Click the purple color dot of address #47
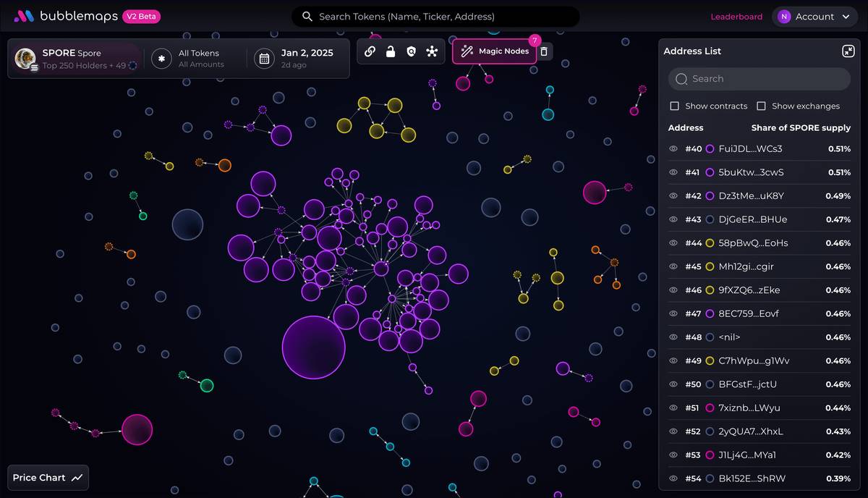This screenshot has height=498, width=868. pyautogui.click(x=710, y=314)
